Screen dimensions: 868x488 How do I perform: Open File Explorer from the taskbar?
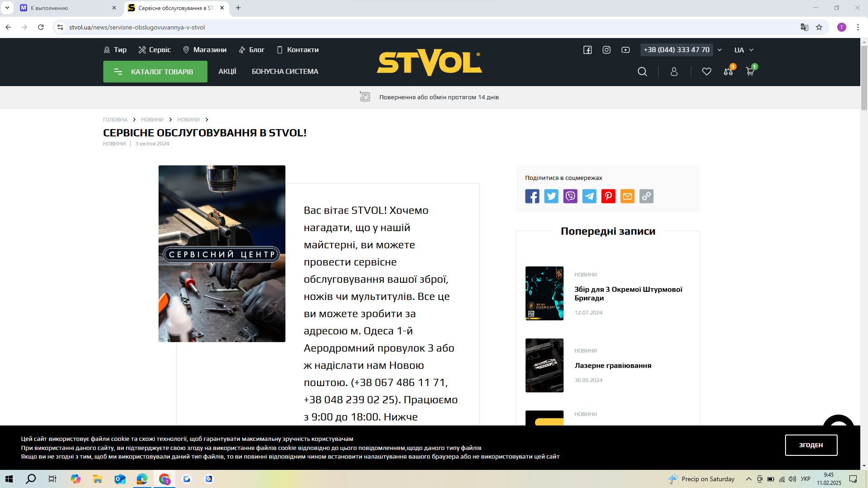click(97, 479)
